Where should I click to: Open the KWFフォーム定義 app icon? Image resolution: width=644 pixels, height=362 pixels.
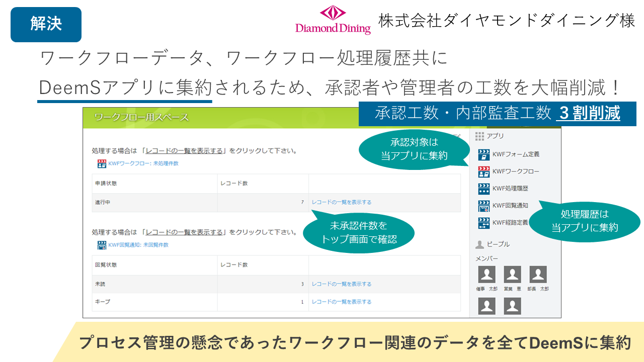484,154
